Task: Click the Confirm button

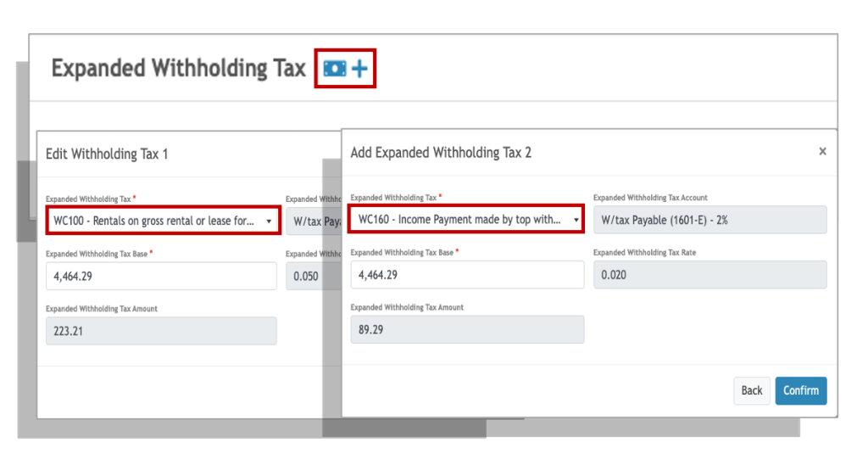Action: point(800,390)
